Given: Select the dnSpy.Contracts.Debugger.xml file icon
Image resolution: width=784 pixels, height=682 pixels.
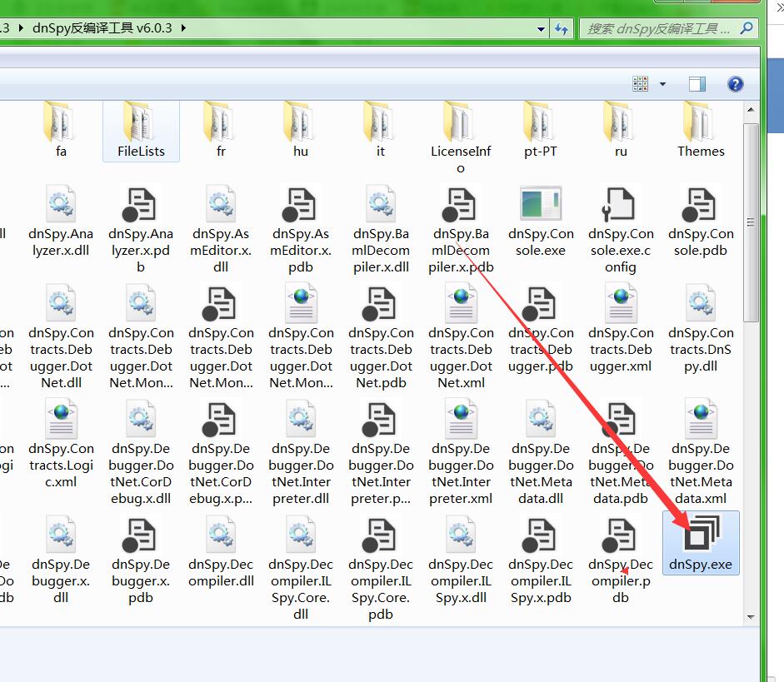Looking at the screenshot, I should (x=621, y=305).
